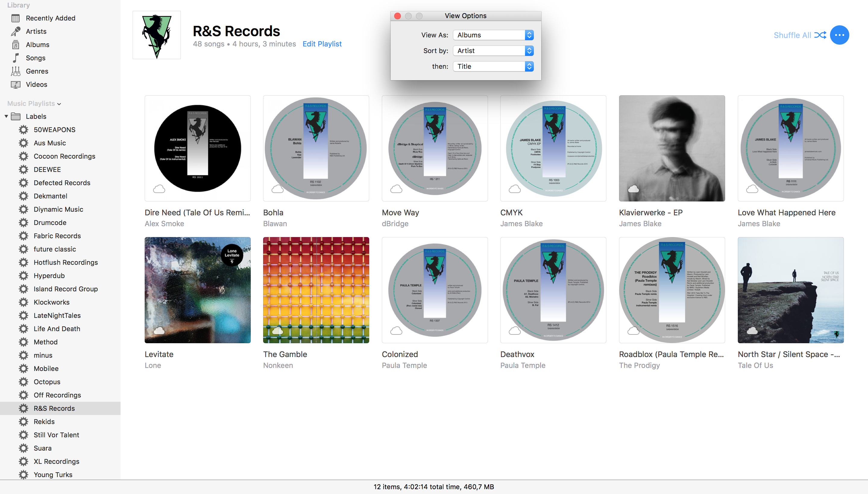The height and width of the screenshot is (494, 868).
Task: Click the 50WEAPONS smart playlist gear icon
Action: click(24, 130)
